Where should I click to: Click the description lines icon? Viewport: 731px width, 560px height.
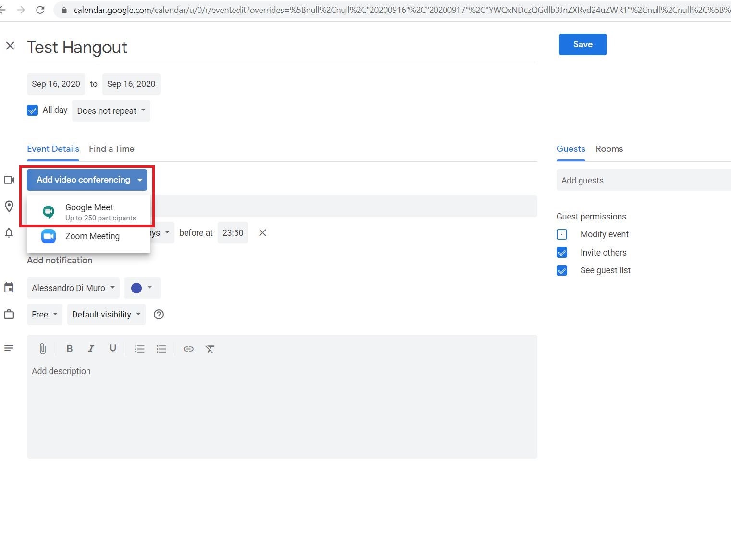[9, 348]
